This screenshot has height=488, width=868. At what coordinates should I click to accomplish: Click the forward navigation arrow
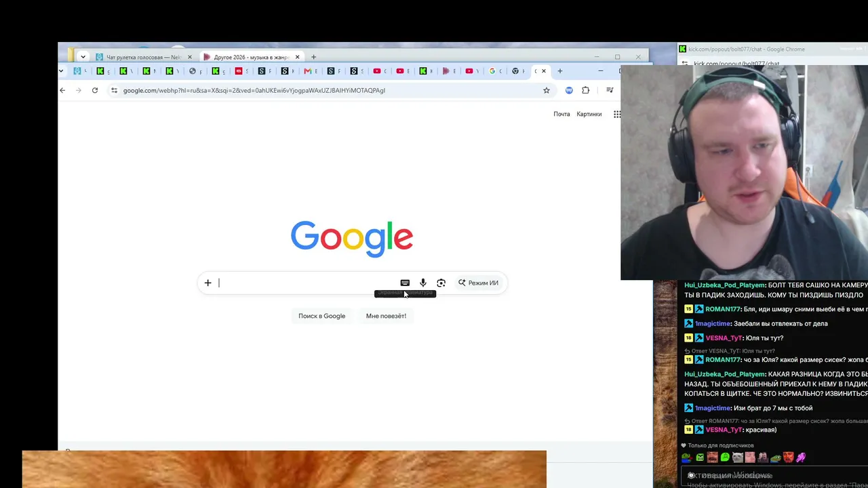pos(79,90)
